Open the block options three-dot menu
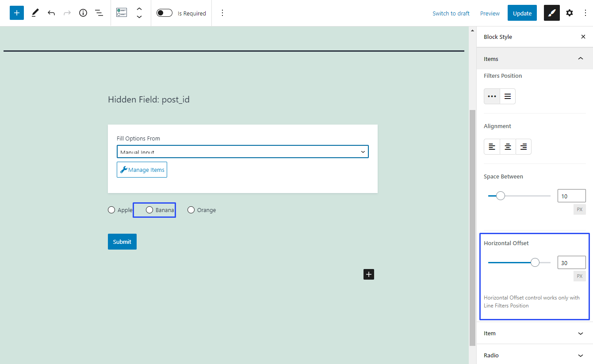 (x=222, y=13)
